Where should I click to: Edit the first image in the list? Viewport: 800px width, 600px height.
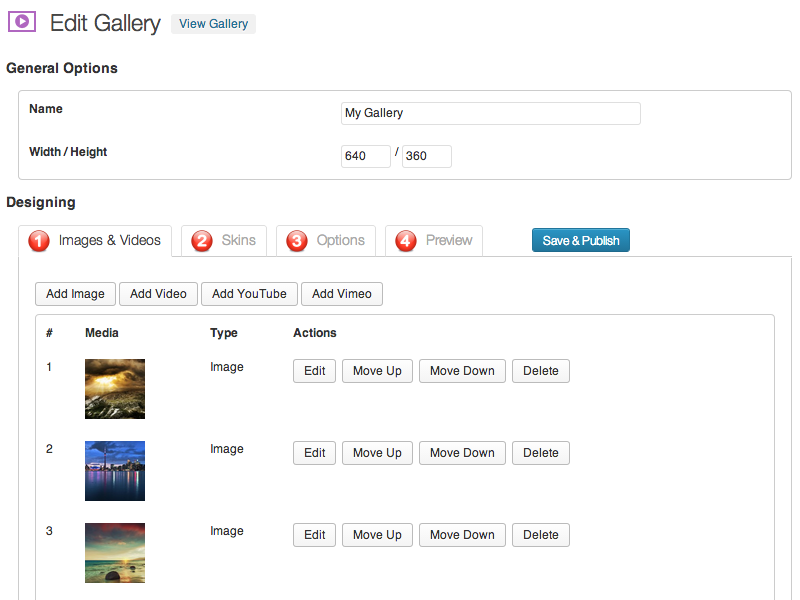[314, 371]
